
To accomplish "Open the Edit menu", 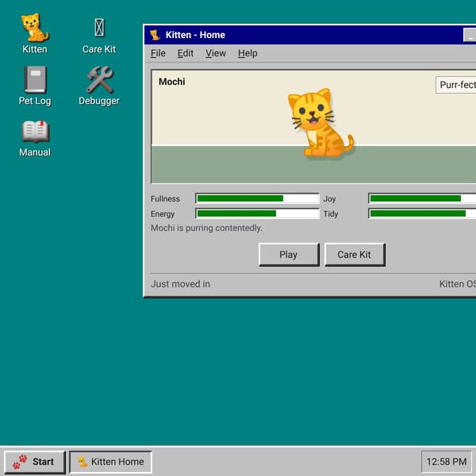I will (186, 53).
